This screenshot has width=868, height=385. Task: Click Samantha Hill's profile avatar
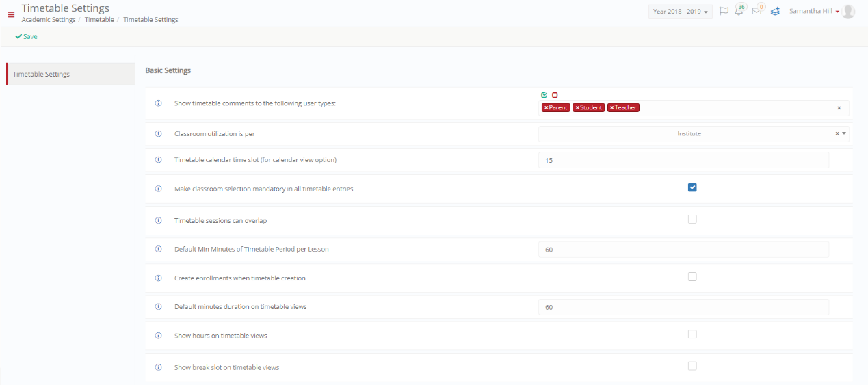pos(848,12)
